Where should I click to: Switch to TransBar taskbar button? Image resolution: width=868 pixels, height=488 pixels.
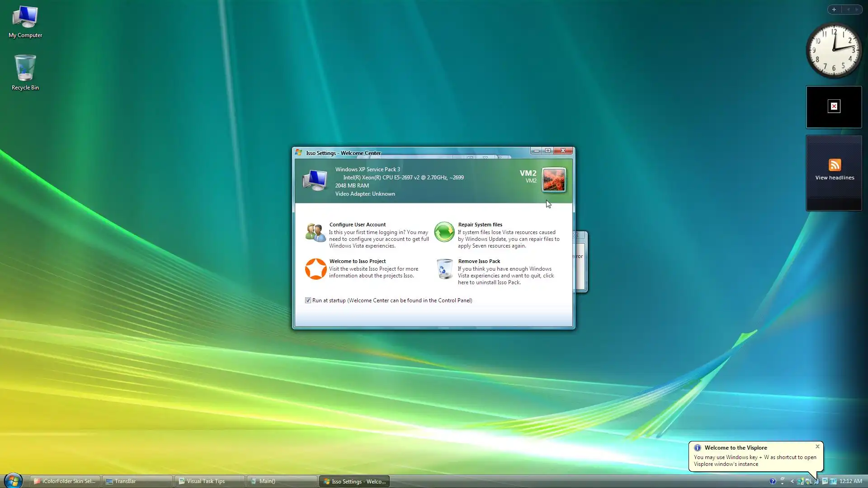point(137,481)
